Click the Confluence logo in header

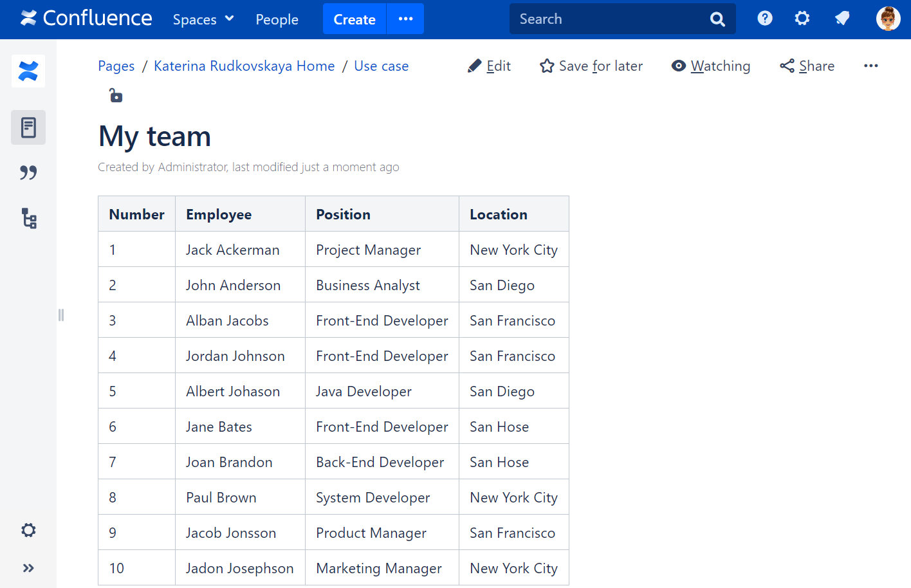tap(86, 19)
